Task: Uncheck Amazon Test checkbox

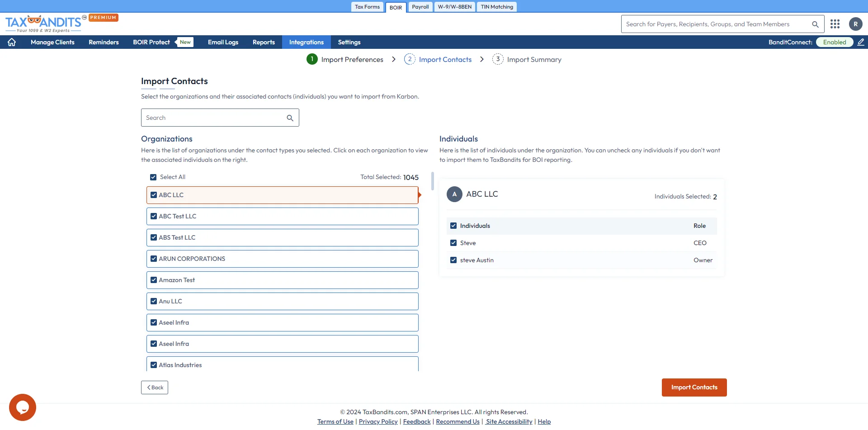Action: tap(154, 280)
